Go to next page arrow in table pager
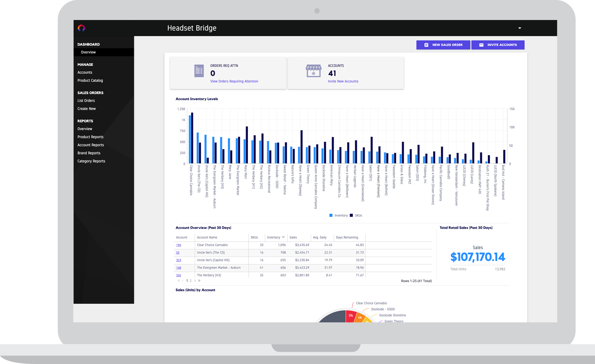The height and width of the screenshot is (364, 595). (x=195, y=280)
